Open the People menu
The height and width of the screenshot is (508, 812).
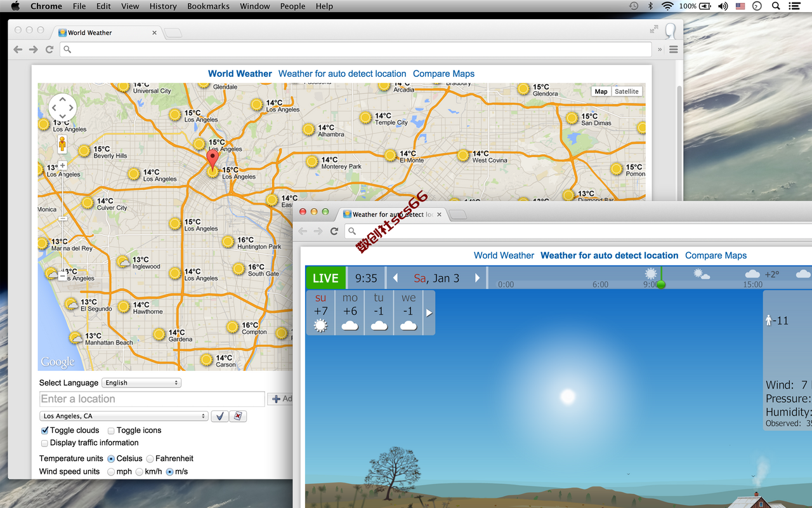[x=292, y=6]
